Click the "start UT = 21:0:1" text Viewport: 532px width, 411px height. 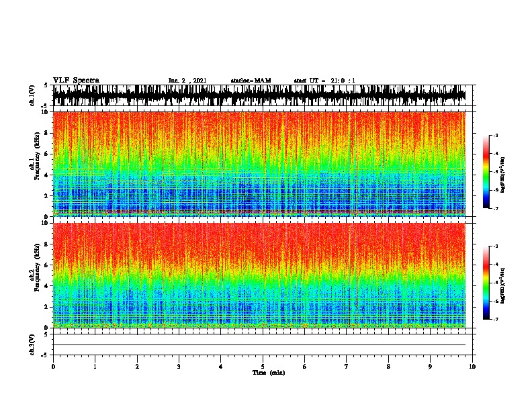coord(324,81)
